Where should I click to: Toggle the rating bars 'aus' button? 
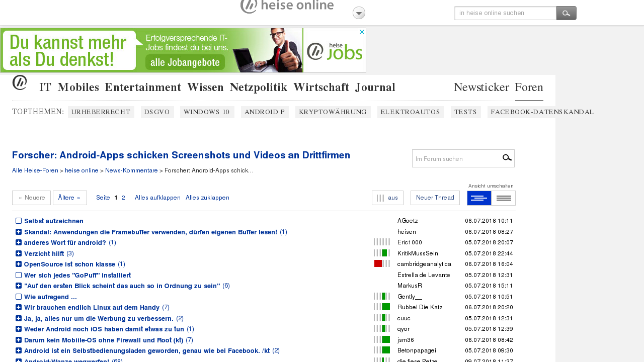click(x=387, y=198)
